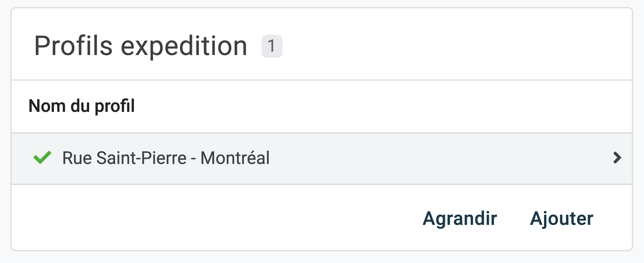This screenshot has width=644, height=263.
Task: Click the green checkmark beside Rue Saint-Pierre
Action: coord(42,157)
